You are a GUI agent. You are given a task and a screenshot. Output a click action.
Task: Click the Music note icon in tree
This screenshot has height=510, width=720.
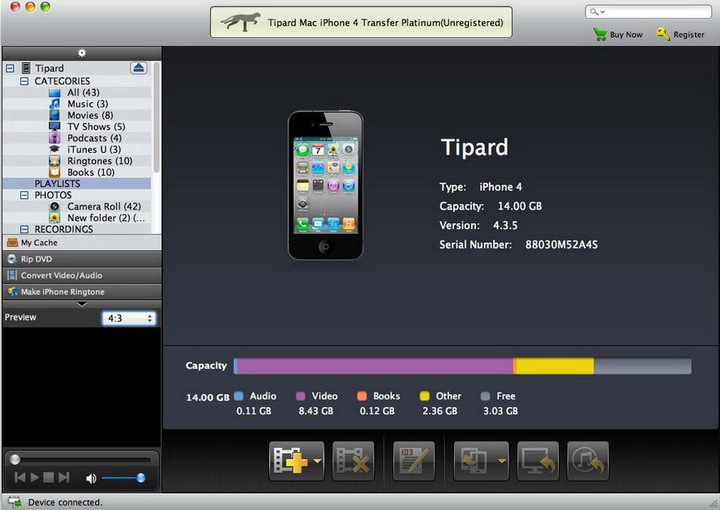pos(55,104)
